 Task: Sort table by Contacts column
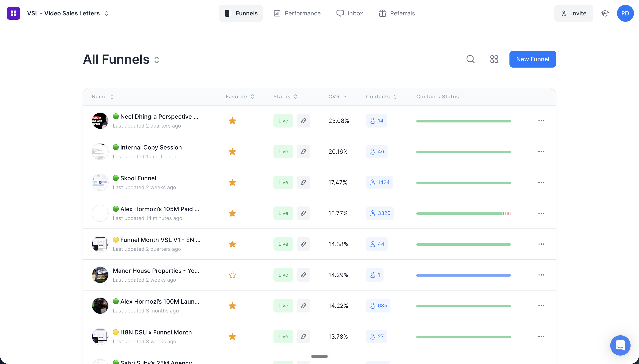click(x=381, y=97)
